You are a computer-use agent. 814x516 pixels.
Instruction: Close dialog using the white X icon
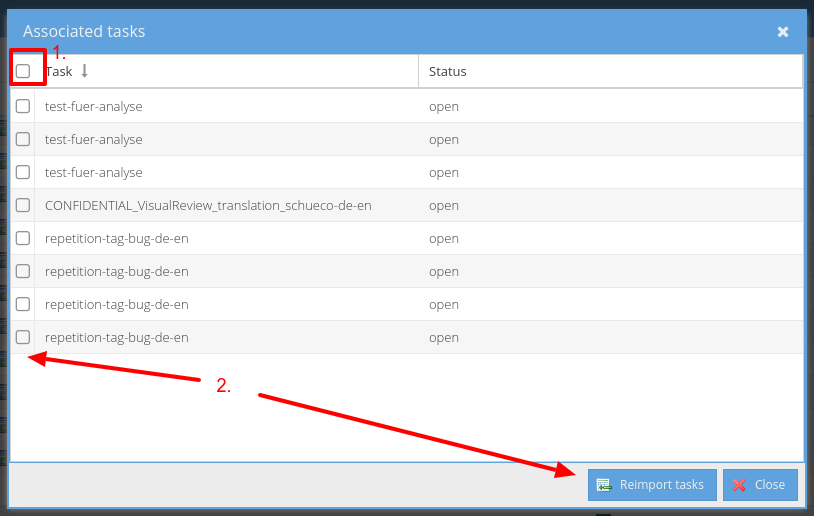point(783,32)
